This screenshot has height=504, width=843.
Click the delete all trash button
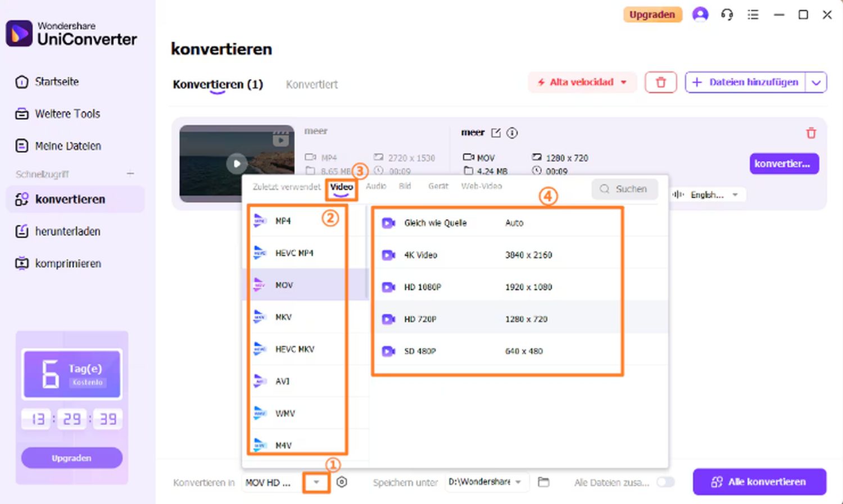click(x=661, y=83)
